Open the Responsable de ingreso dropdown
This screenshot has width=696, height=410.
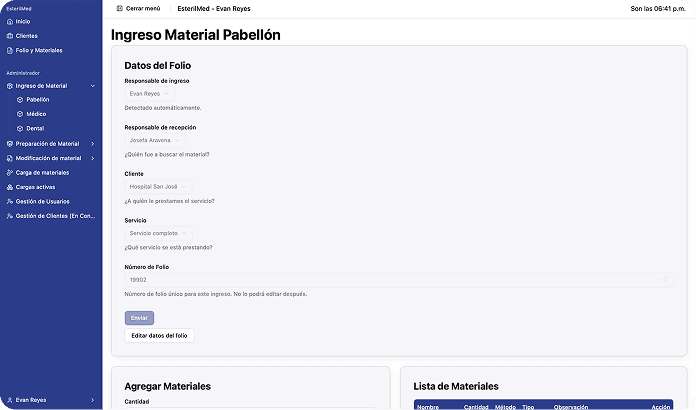click(x=150, y=94)
